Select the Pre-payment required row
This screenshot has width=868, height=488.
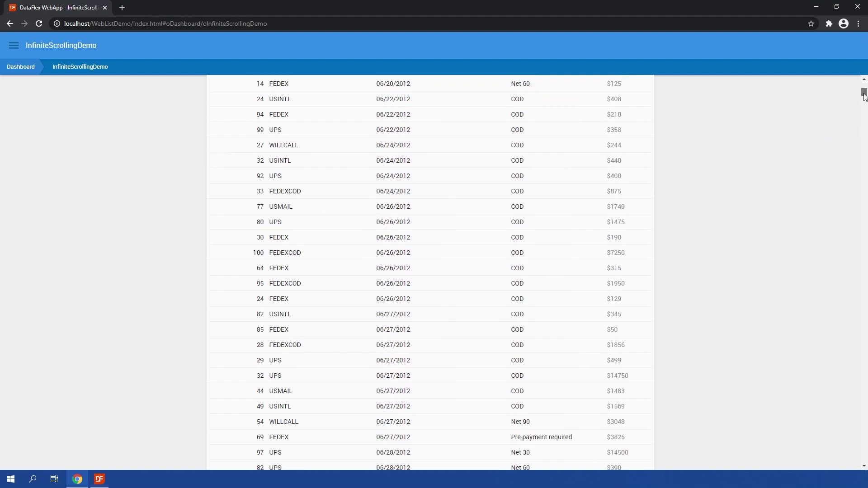429,437
